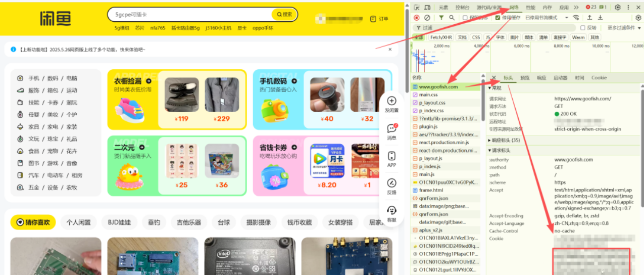Click the 5g模组 suggested search link
This screenshot has width=644, height=275.
click(x=122, y=28)
